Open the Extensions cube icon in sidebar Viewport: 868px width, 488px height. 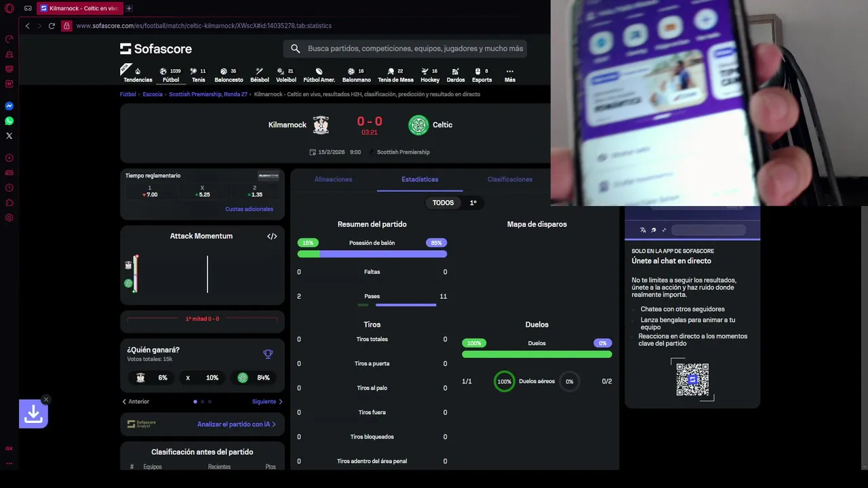pyautogui.click(x=9, y=203)
